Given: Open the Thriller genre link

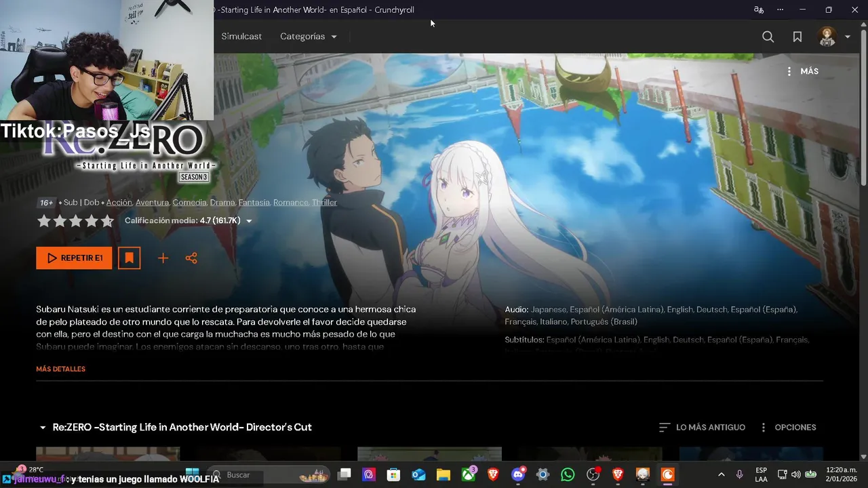Looking at the screenshot, I should pyautogui.click(x=324, y=203).
